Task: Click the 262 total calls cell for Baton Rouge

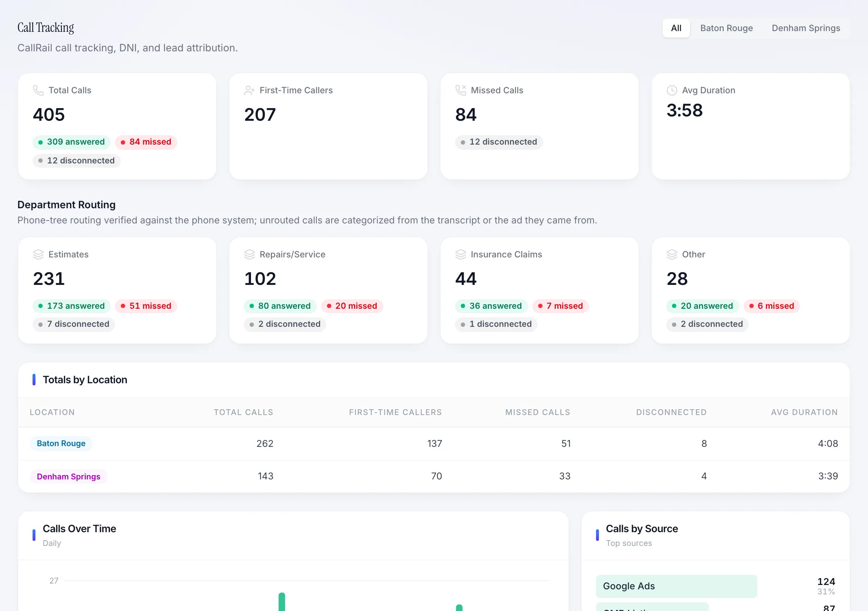Action: point(265,444)
